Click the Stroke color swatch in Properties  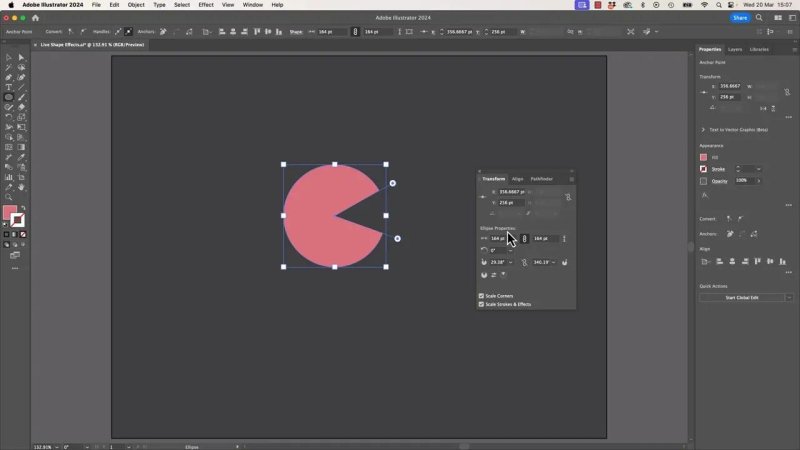(704, 169)
